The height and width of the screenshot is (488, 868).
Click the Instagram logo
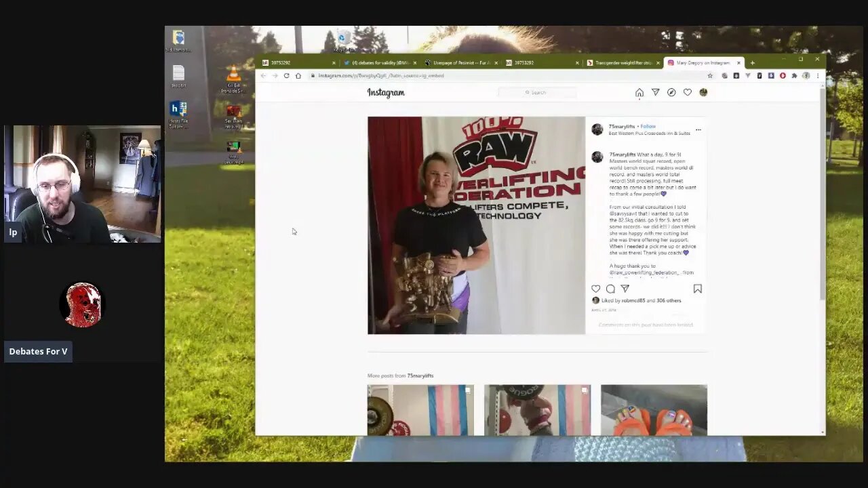[x=386, y=93]
